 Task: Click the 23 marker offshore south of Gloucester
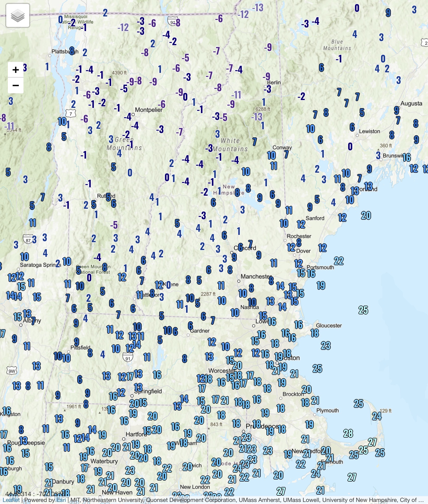pyautogui.click(x=326, y=346)
